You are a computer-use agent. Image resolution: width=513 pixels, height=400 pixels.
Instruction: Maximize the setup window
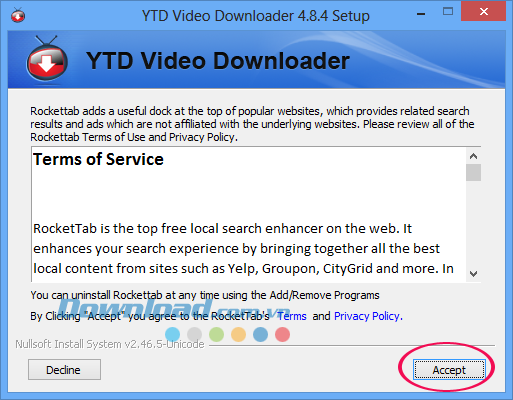[x=448, y=12]
